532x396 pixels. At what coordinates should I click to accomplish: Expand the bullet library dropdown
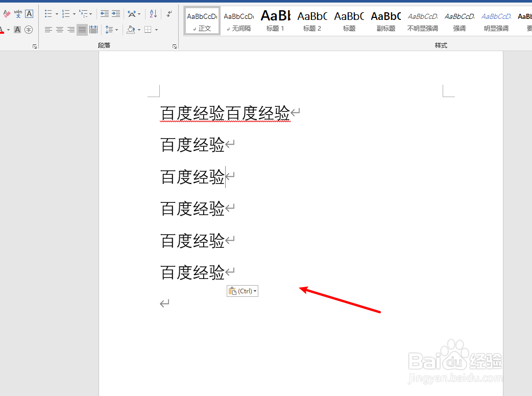point(57,14)
